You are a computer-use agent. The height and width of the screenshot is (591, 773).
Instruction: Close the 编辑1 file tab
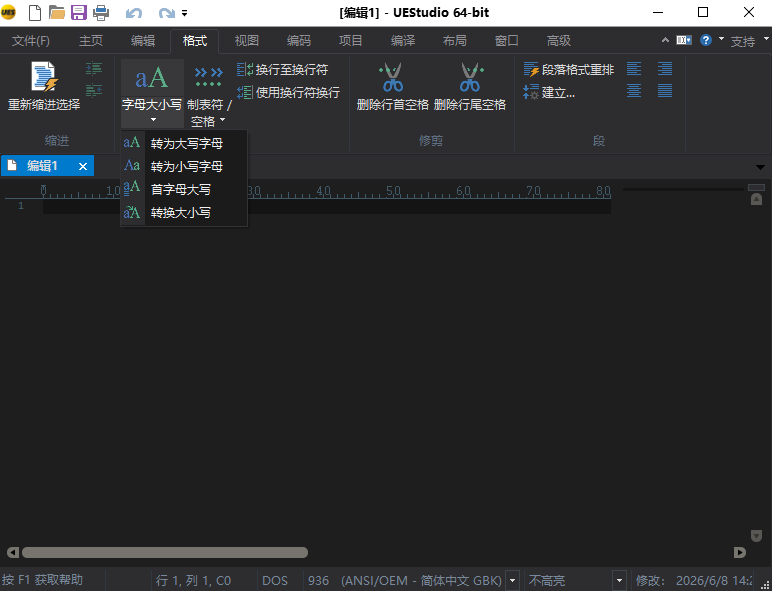(x=83, y=167)
